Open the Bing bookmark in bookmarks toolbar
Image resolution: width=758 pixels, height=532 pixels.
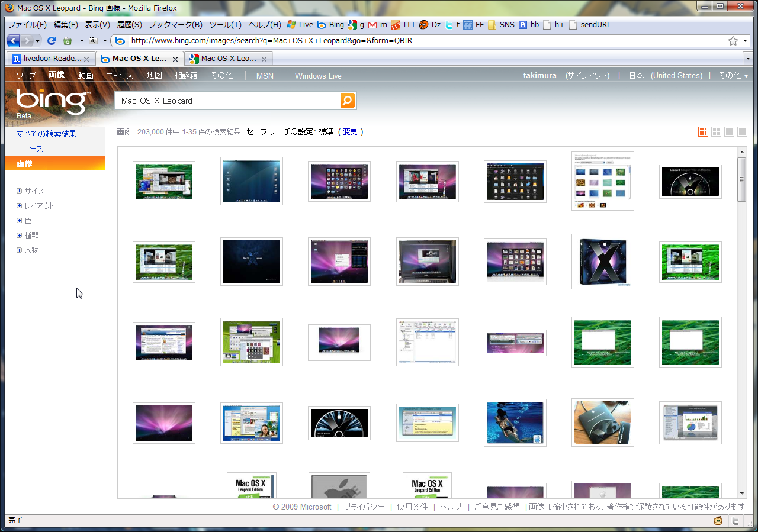coord(330,25)
